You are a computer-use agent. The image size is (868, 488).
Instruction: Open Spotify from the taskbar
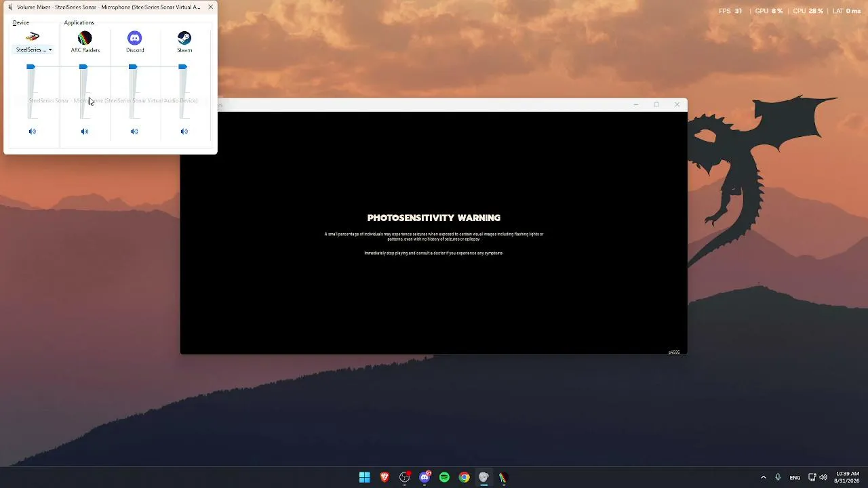click(444, 477)
